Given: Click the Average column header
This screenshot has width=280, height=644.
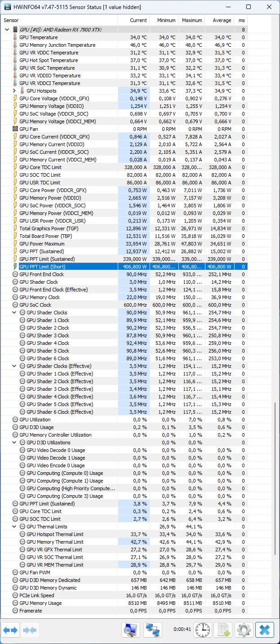Looking at the screenshot, I should (x=220, y=20).
